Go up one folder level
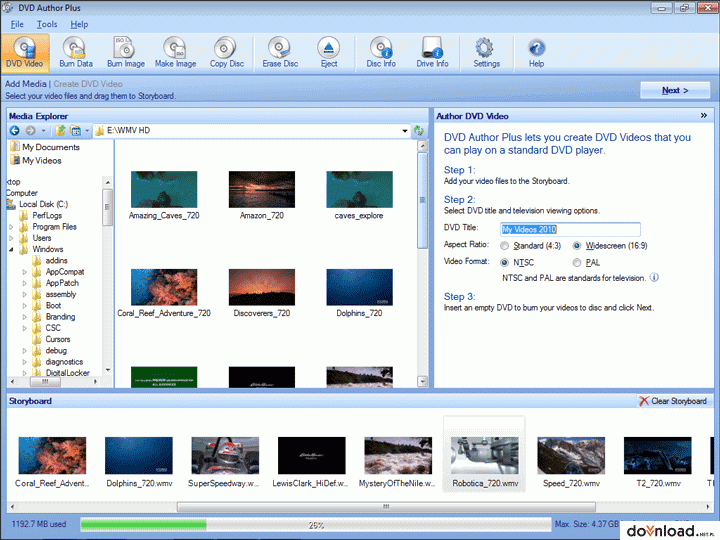 [60, 131]
